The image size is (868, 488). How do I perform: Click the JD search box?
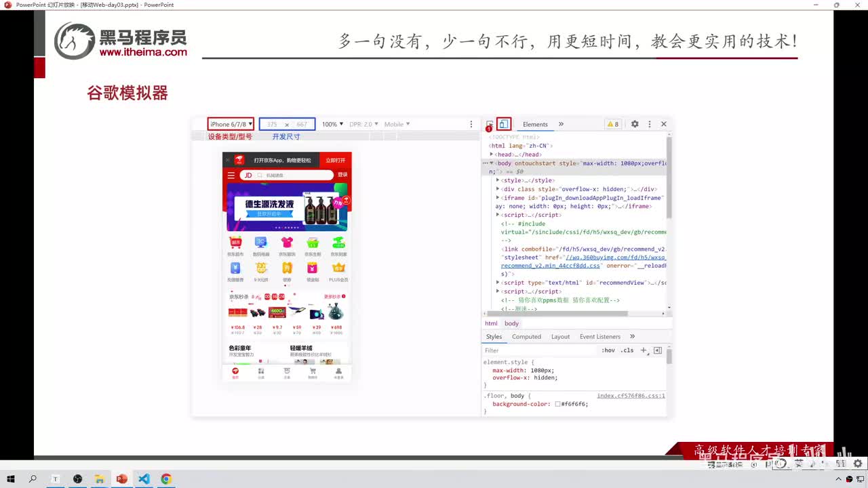click(288, 176)
